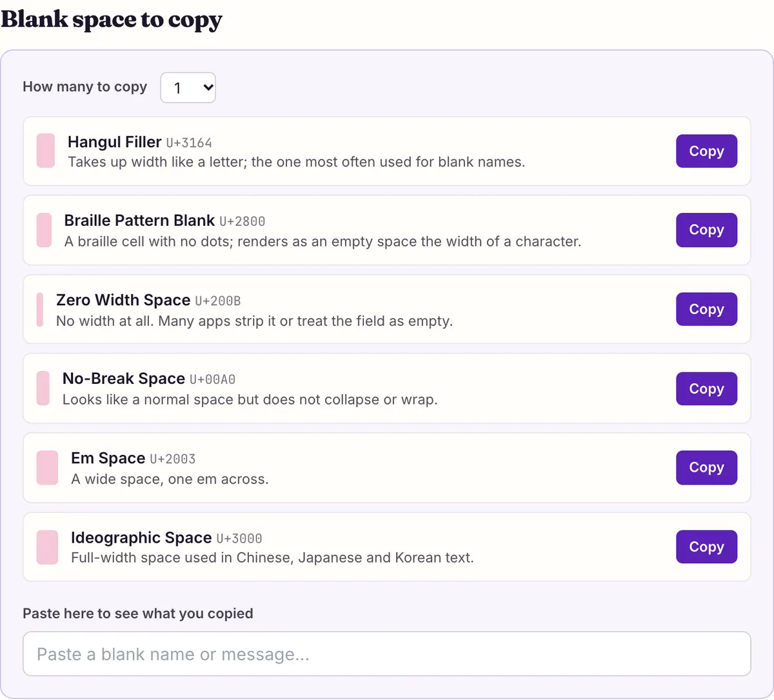The width and height of the screenshot is (774, 700).
Task: Click the description 'Full-width space used in Chinese'
Action: pyautogui.click(x=272, y=557)
